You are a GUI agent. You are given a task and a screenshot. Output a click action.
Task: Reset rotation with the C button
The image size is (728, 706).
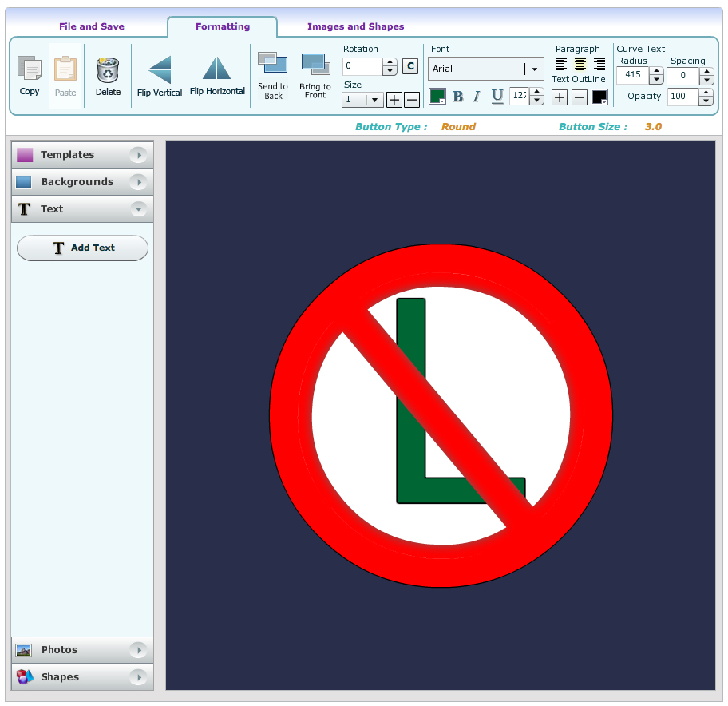pos(410,66)
